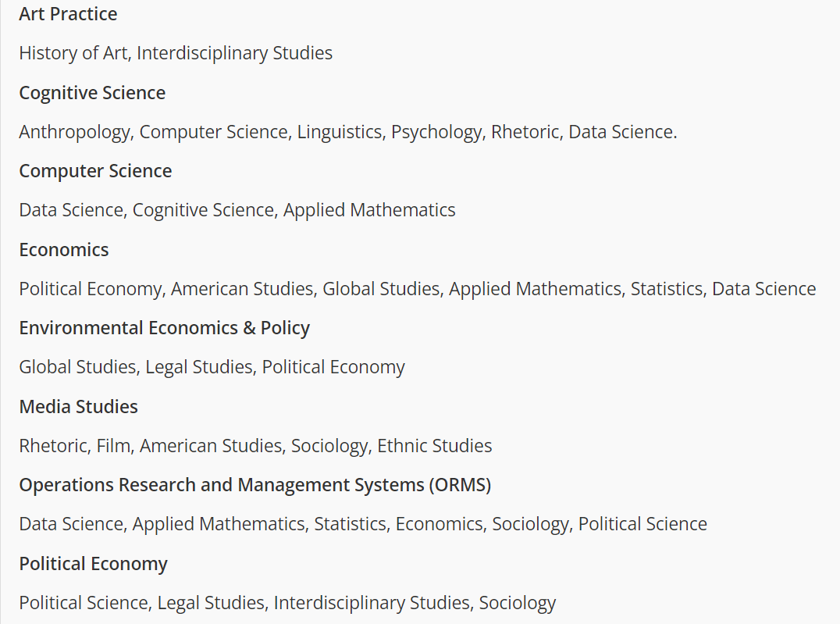840x624 pixels.
Task: Click line starting Political Science, Legal Studies
Action: pos(288,603)
